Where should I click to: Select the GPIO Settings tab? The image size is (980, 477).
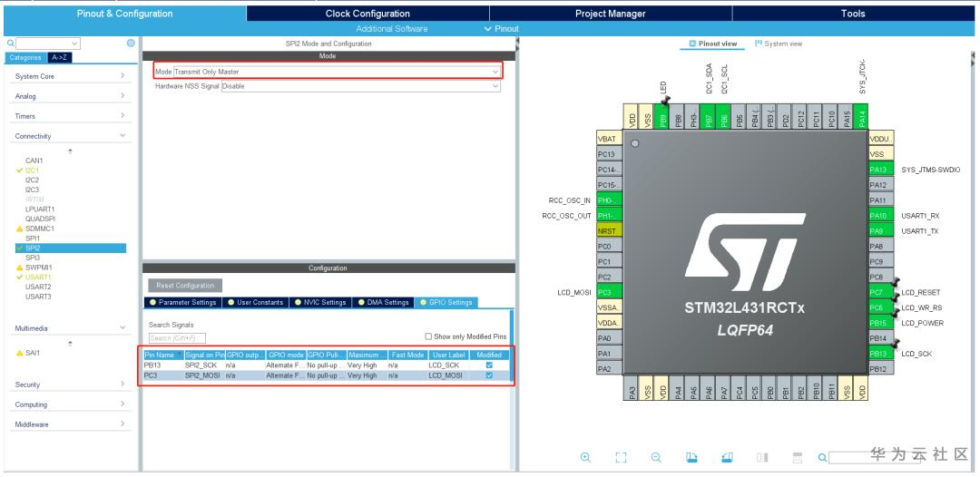coord(446,302)
